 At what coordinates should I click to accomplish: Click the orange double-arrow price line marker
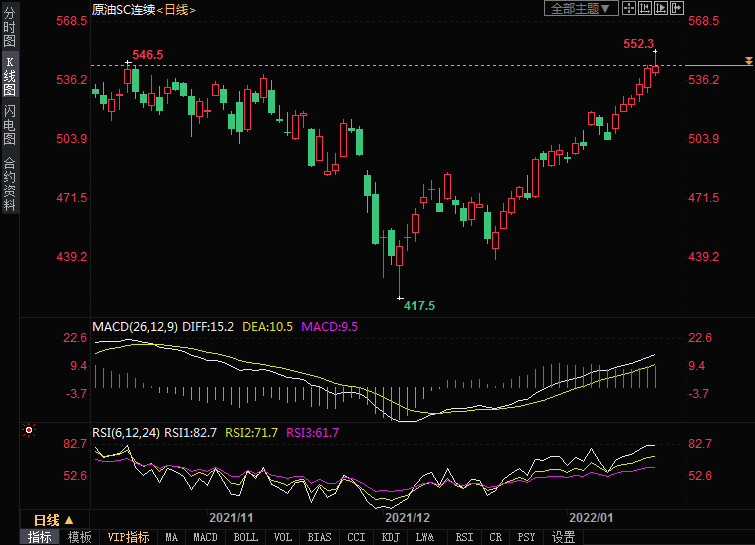tap(748, 63)
